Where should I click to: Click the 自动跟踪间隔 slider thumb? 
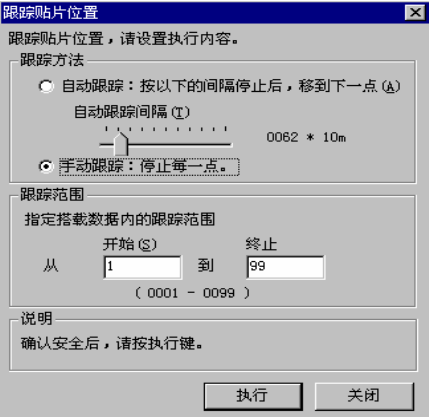[121, 144]
